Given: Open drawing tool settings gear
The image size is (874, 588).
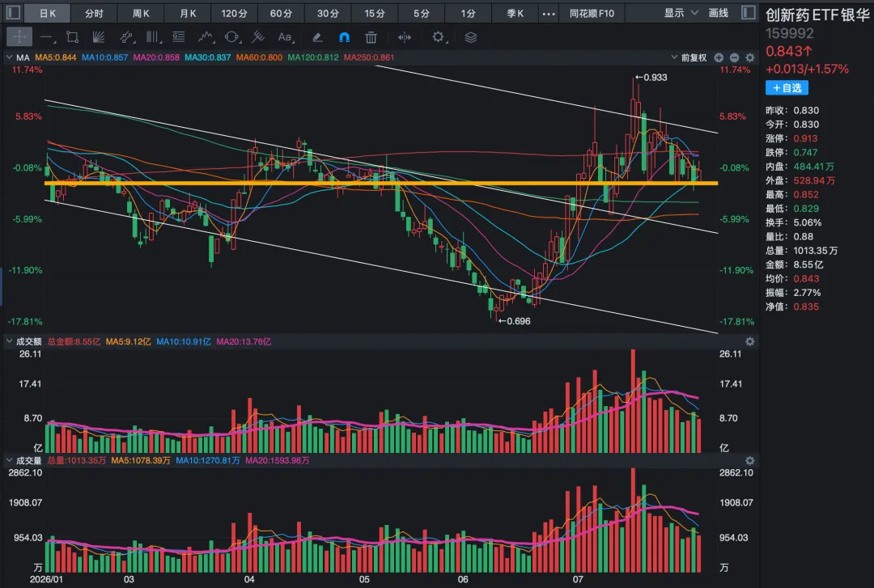Looking at the screenshot, I should pos(438,37).
